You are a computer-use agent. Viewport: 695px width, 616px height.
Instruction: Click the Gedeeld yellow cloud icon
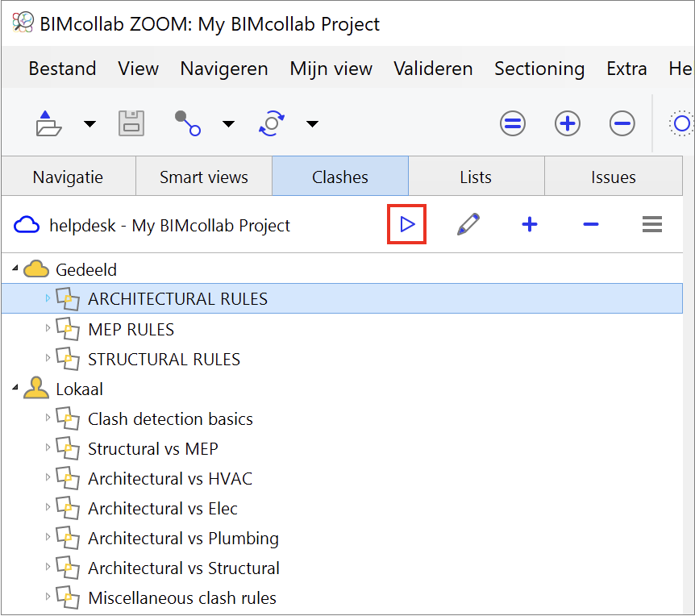pos(36,269)
